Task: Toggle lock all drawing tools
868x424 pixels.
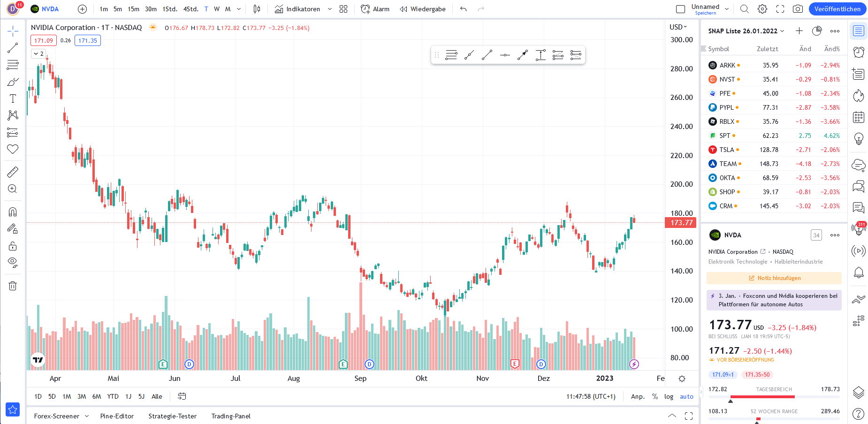Action: click(x=13, y=246)
